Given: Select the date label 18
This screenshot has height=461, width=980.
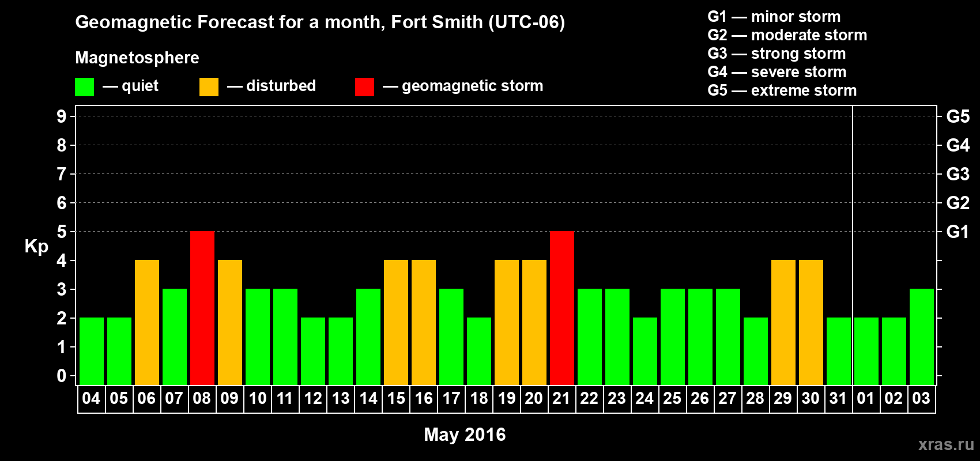Looking at the screenshot, I should coord(478,399).
